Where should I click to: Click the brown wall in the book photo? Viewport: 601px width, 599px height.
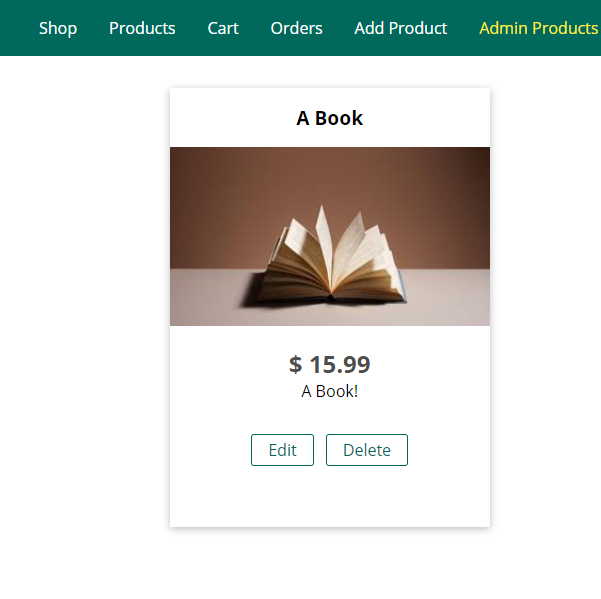[x=230, y=190]
